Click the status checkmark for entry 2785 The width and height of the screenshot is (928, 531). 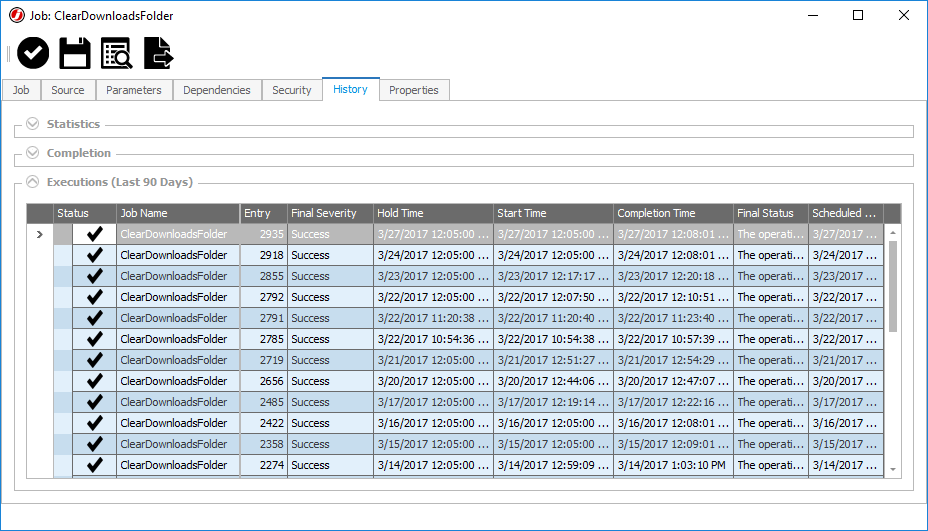click(x=94, y=339)
